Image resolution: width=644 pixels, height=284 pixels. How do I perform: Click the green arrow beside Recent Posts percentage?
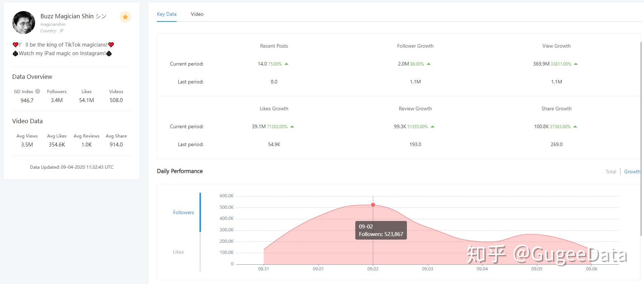[x=287, y=64]
